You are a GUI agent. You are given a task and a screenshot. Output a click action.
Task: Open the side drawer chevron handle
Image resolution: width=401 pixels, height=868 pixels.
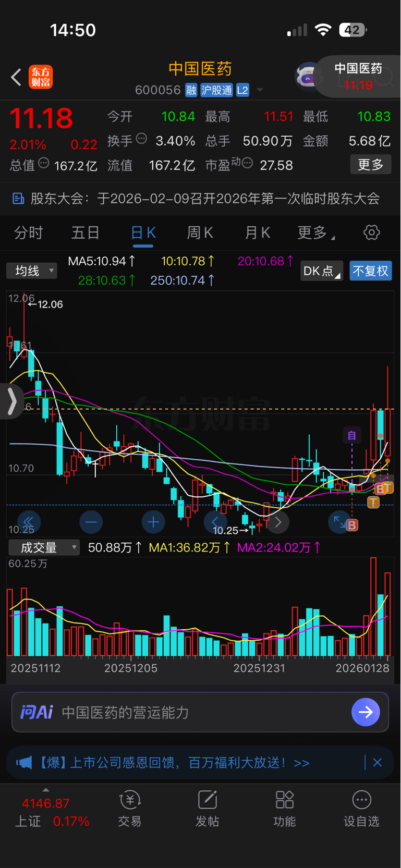[11, 401]
